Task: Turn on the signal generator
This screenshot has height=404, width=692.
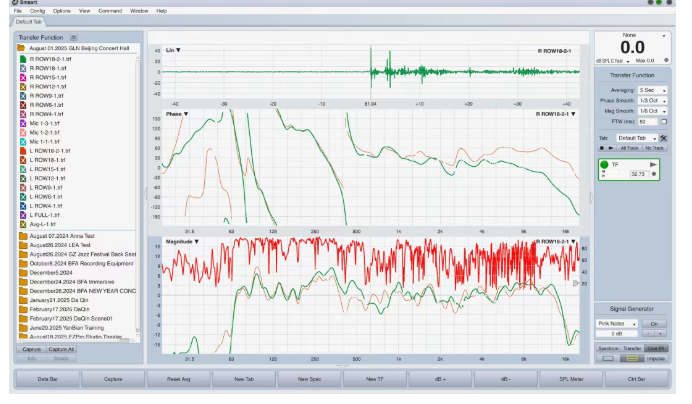Action: tap(655, 324)
